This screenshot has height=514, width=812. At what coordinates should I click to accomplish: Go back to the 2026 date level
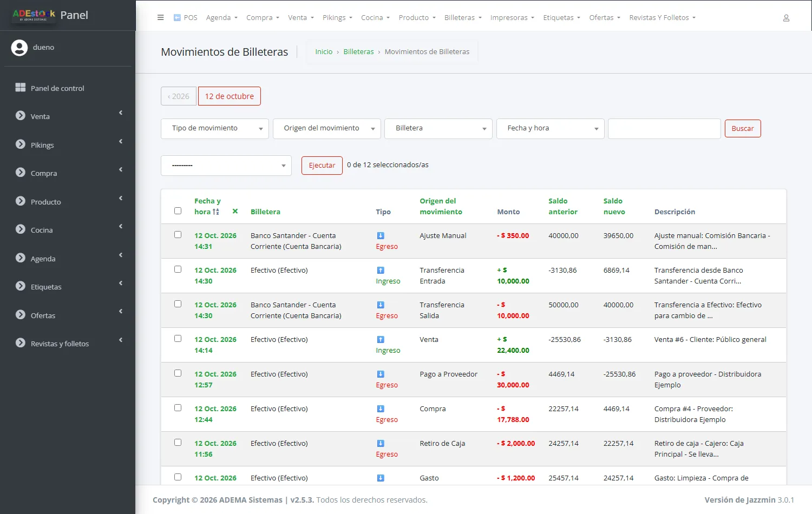(x=179, y=96)
